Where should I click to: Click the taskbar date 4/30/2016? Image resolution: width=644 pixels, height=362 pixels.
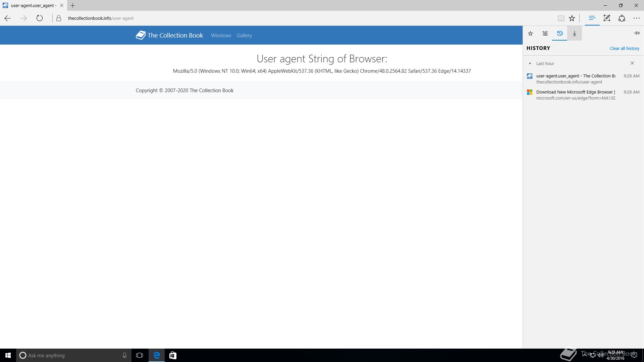(615, 358)
